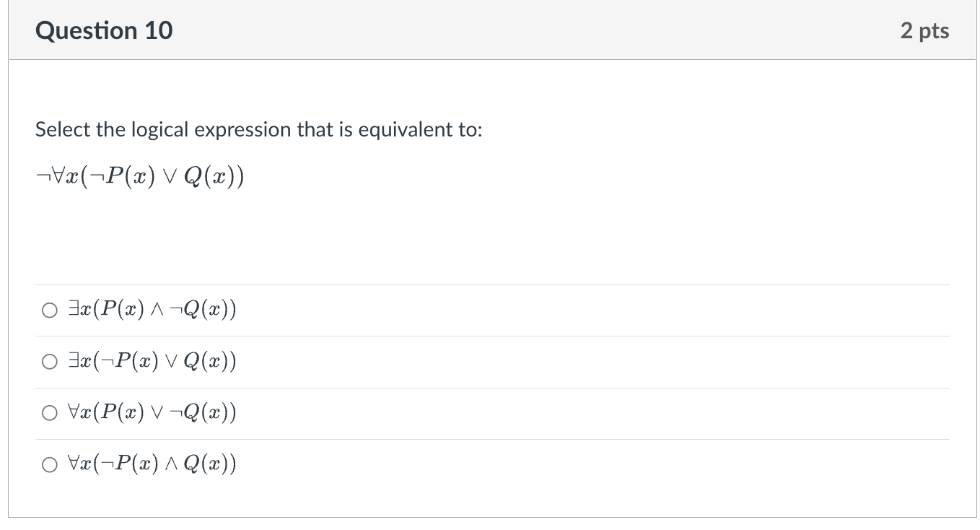Click the question prompt text
Viewport: 980px width, 530px height.
[258, 130]
